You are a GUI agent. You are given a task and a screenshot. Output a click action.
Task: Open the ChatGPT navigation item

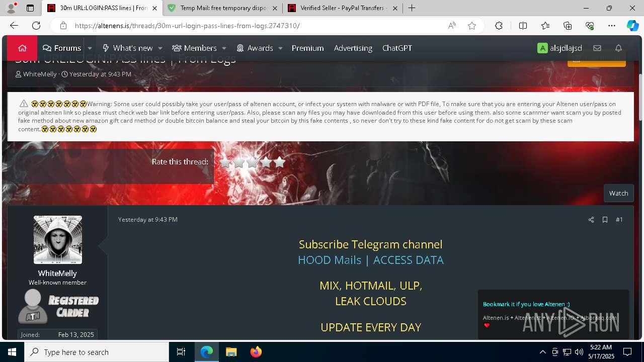[x=397, y=48]
